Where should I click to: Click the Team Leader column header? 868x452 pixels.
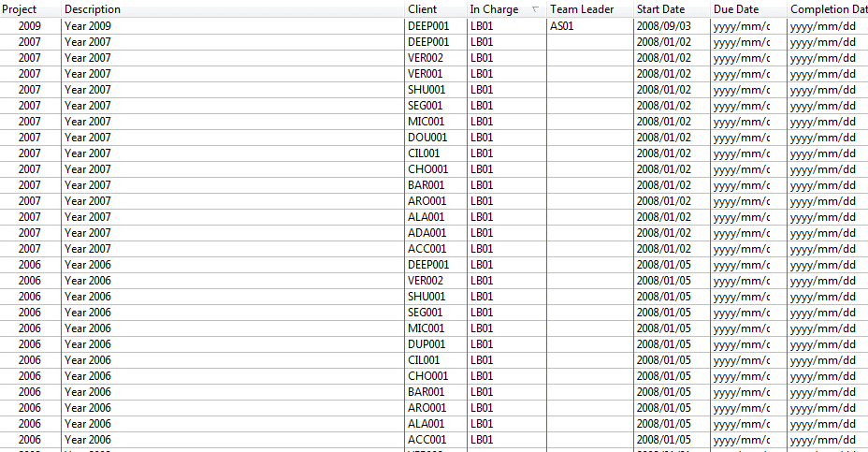582,9
